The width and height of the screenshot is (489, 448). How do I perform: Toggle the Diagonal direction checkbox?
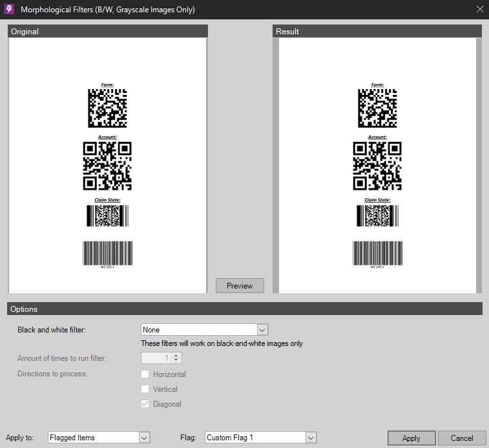click(x=145, y=404)
